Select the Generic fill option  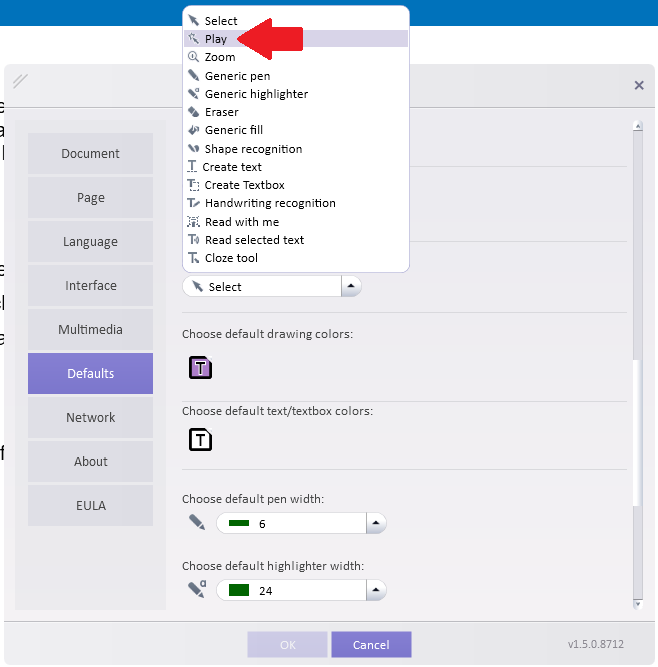click(x=233, y=130)
